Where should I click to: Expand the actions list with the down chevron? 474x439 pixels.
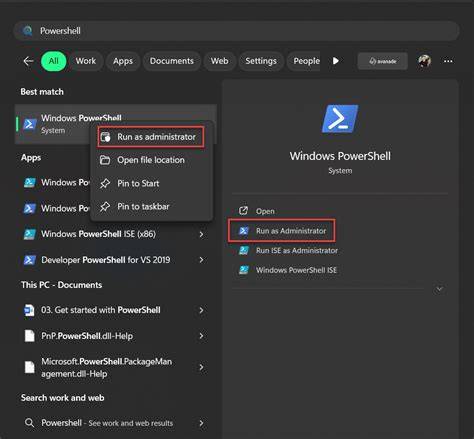(x=439, y=289)
